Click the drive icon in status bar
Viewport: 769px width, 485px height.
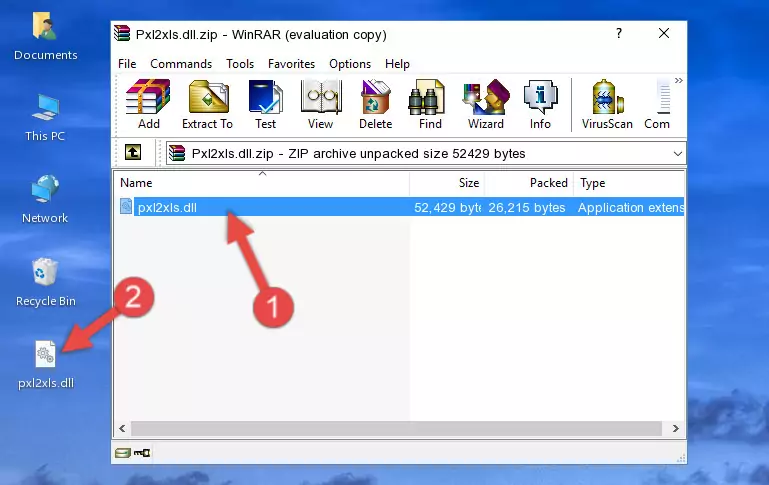click(x=123, y=453)
